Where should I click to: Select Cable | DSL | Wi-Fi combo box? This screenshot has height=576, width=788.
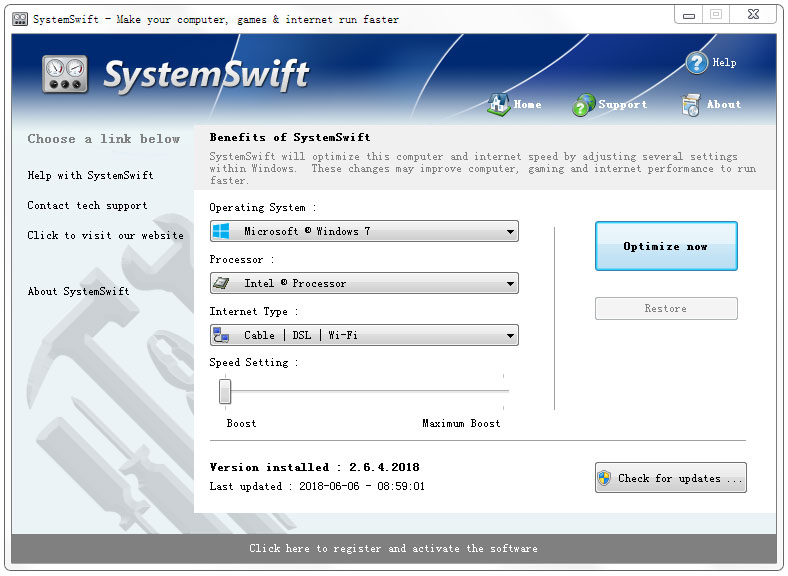[x=364, y=335]
